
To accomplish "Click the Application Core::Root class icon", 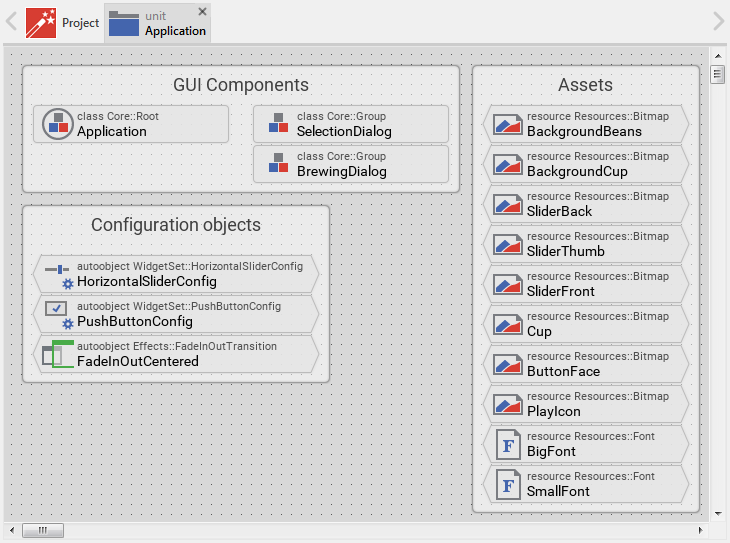I will (59, 124).
